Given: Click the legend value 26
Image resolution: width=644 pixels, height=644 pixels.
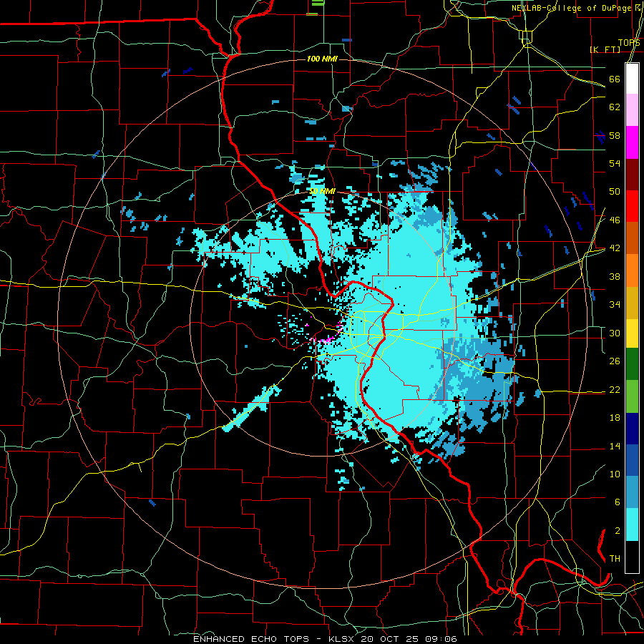Looking at the screenshot, I should click(615, 361).
